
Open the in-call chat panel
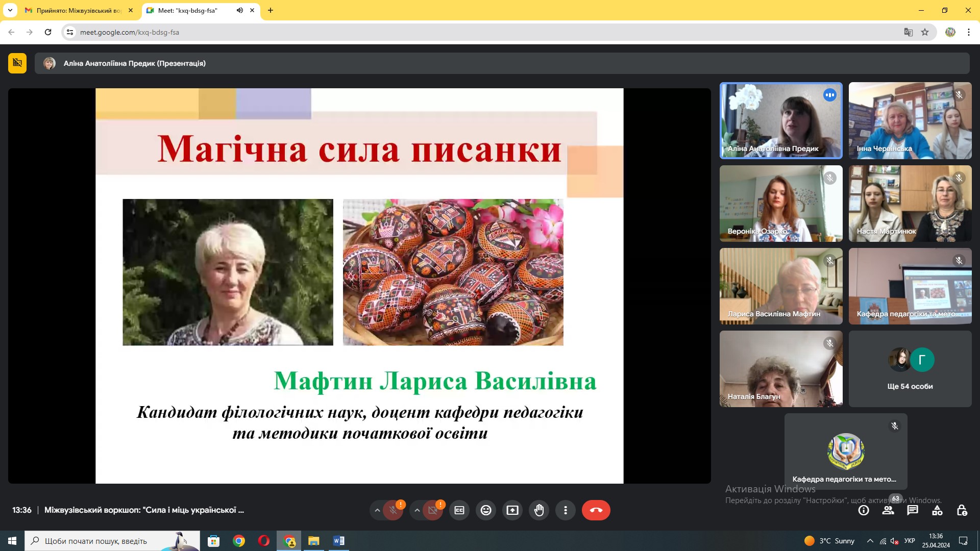[x=913, y=510]
